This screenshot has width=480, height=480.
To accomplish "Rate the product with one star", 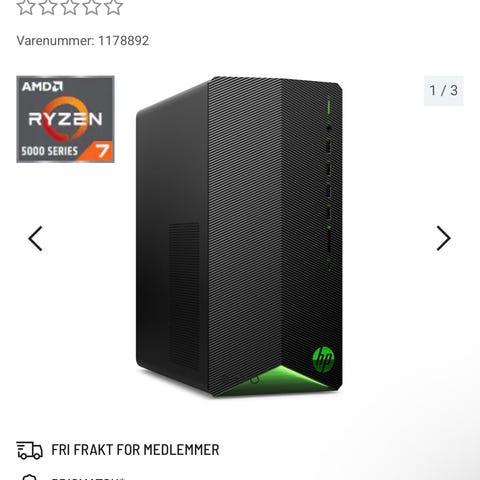I will click(26, 7).
